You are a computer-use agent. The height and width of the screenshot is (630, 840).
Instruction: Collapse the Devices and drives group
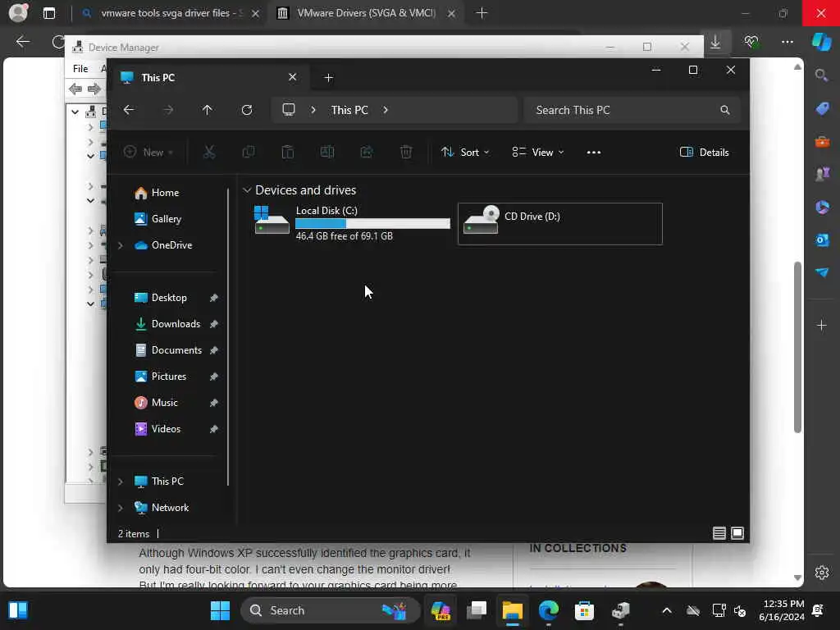pos(247,190)
